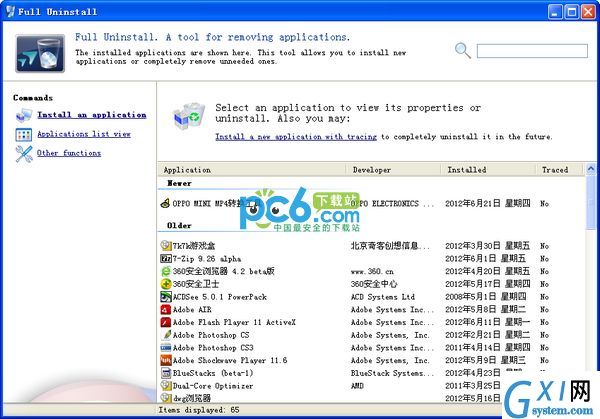Viewport: 600px width, 419px height.
Task: Click the 7k7k game box icon
Action: pos(165,245)
